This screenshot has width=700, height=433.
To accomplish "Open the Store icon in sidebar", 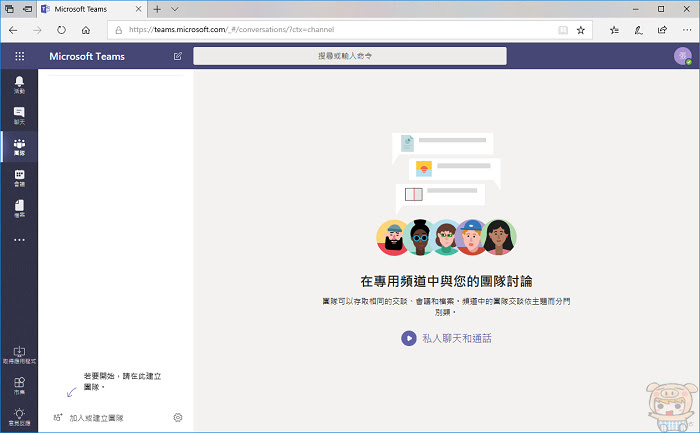I will pyautogui.click(x=19, y=385).
